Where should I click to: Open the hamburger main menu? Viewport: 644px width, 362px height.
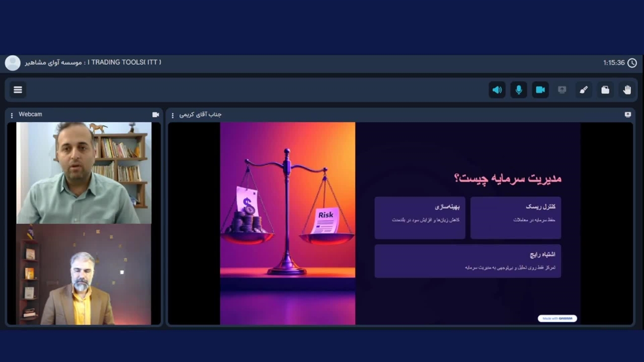18,90
